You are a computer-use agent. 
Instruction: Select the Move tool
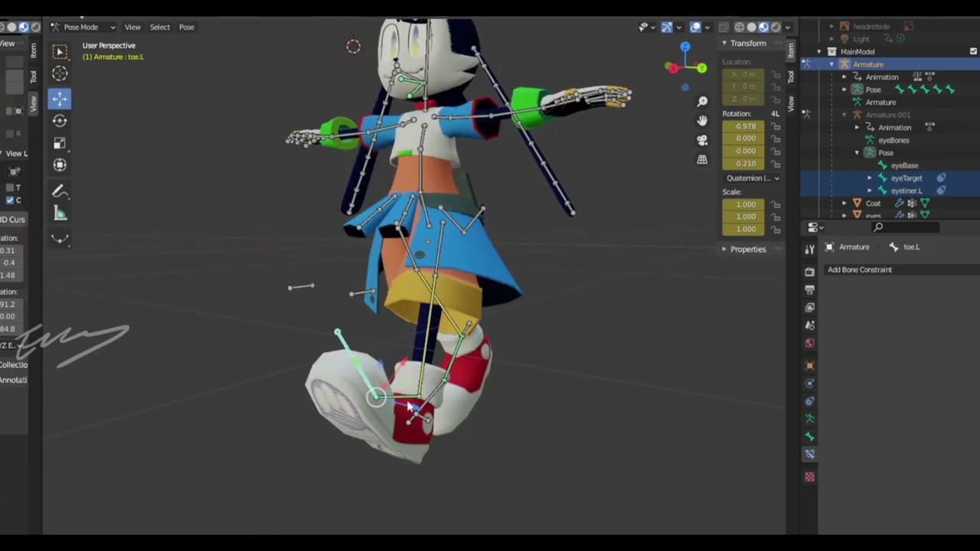60,98
